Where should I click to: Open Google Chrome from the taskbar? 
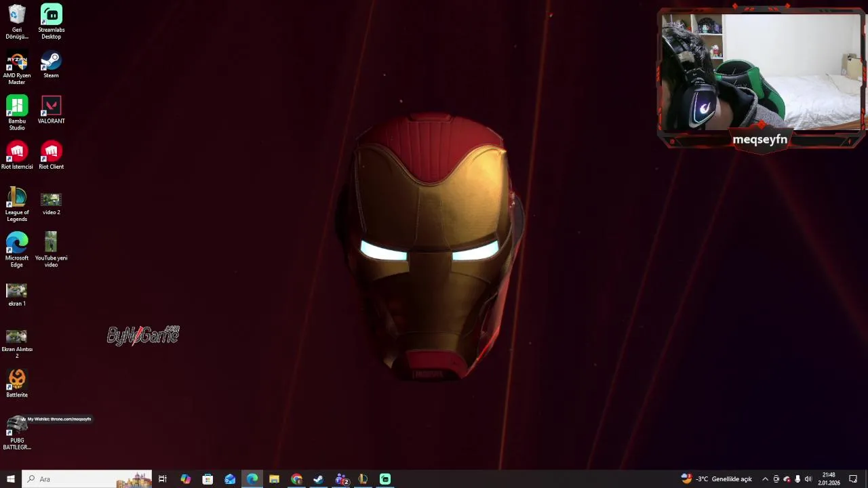296,479
